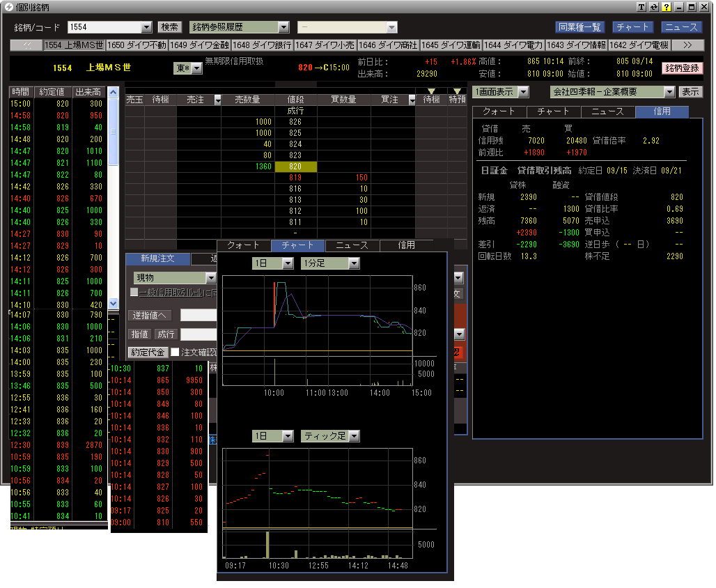Image resolution: width=716 pixels, height=588 pixels.
Task: Expand the 会社四季報－企業概要 dropdown
Action: (669, 92)
